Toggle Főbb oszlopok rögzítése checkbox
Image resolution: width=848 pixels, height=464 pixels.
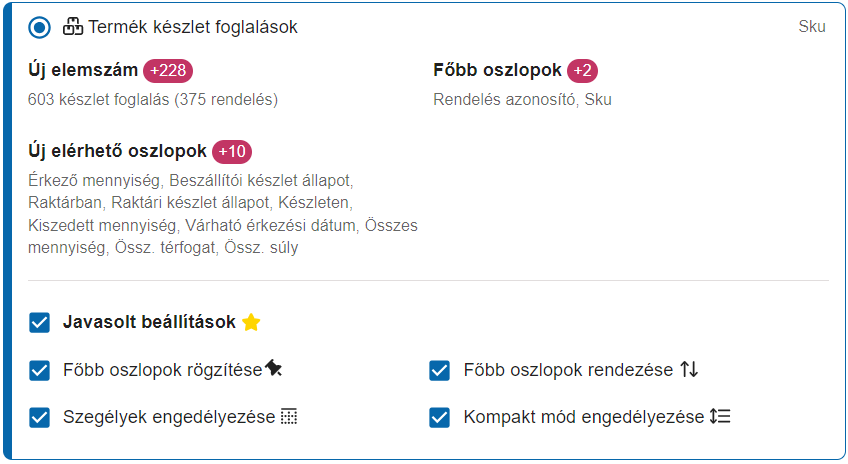39,371
